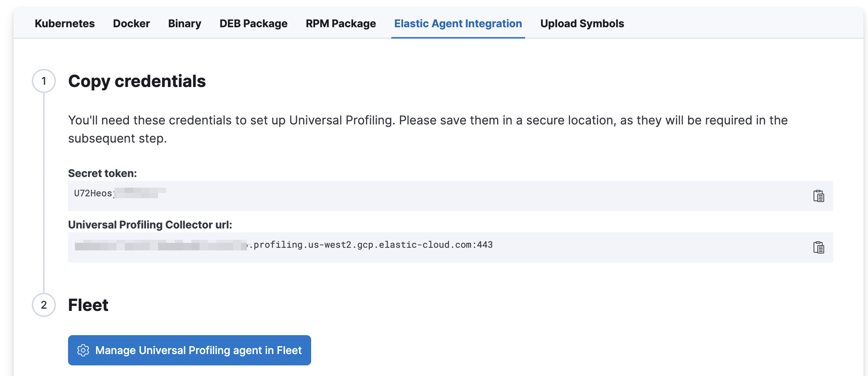Switch to the Docker tab
The height and width of the screenshot is (376, 868).
[x=131, y=23]
